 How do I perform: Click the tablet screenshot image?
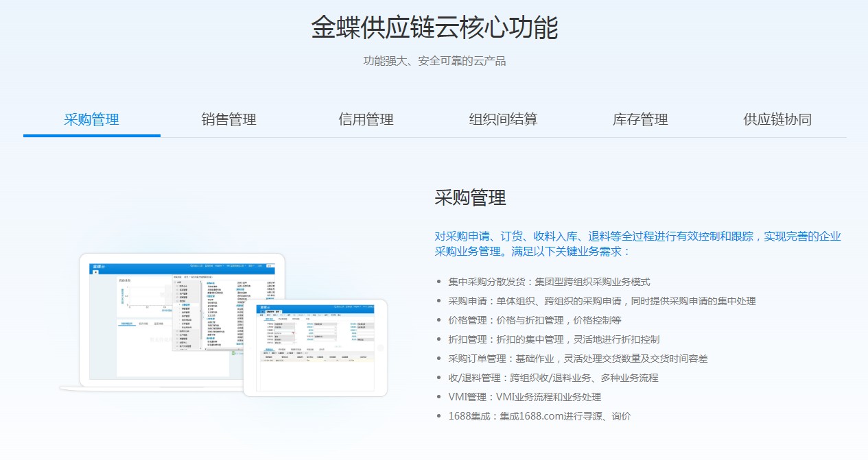315,348
